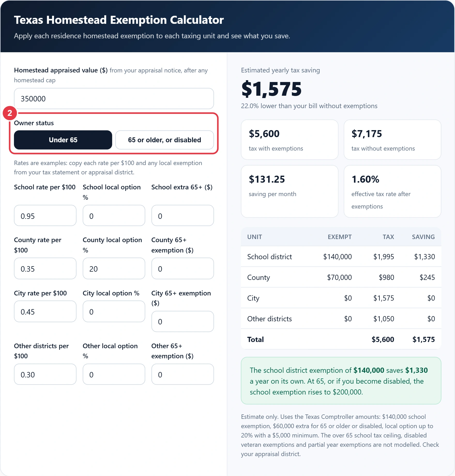Click the County $70,000 exempt cell
This screenshot has height=476, width=455.
tap(339, 277)
